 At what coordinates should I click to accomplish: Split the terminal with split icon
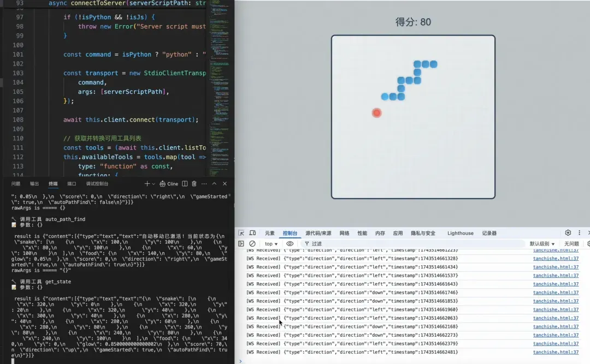tap(185, 183)
